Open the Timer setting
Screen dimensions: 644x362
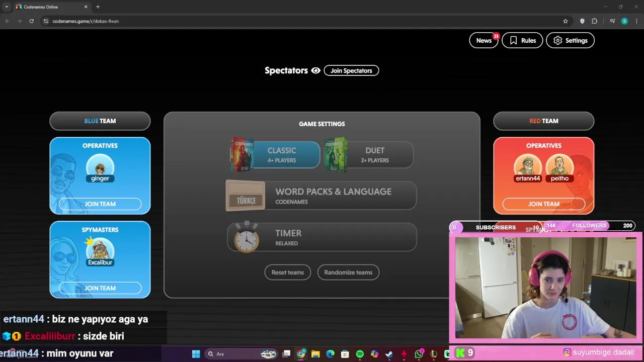[322, 237]
